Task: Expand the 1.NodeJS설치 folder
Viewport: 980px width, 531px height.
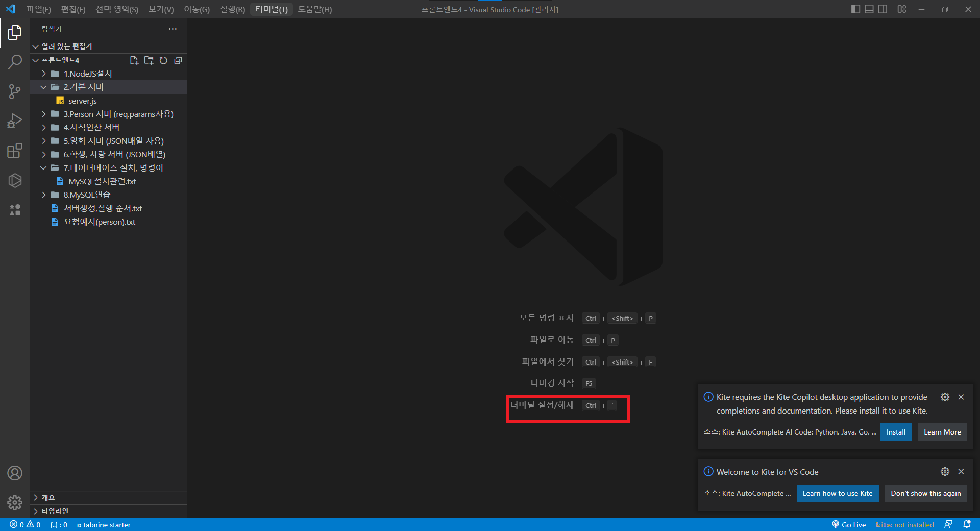Action: tap(108, 74)
